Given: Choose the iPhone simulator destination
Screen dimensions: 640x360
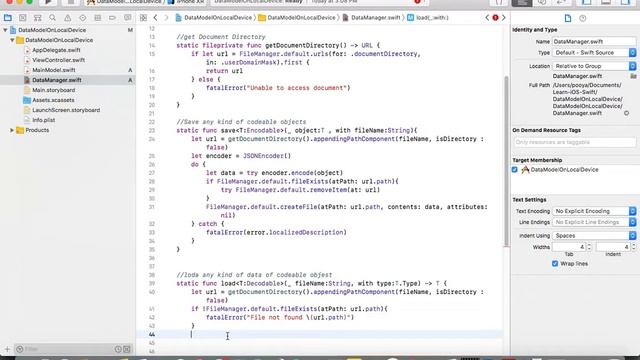Looking at the screenshot, I should 186,2.
